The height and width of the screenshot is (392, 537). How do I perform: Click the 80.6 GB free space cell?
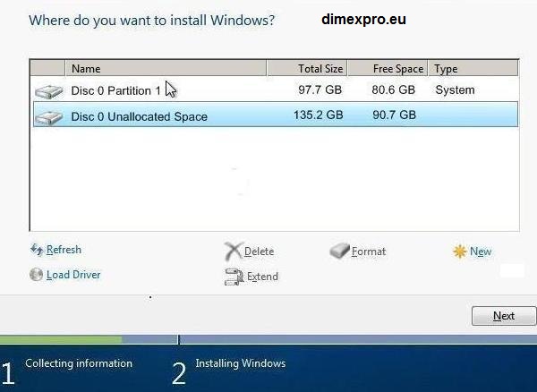[x=394, y=90]
